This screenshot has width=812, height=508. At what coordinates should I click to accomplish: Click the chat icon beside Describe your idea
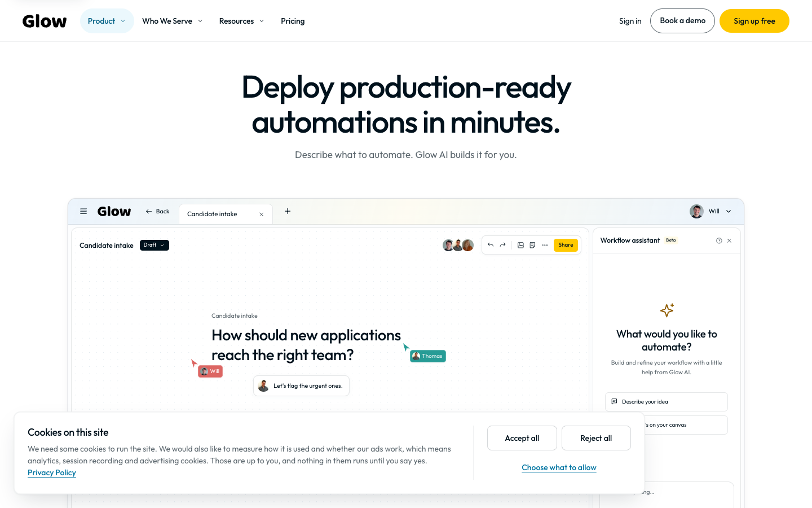[x=614, y=401]
